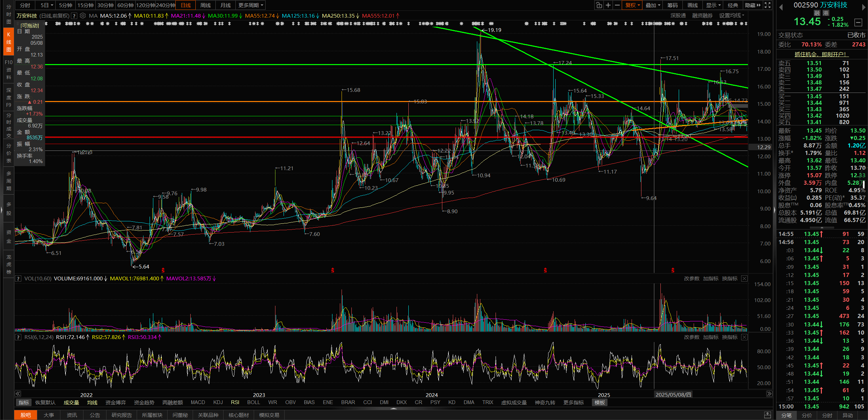Viewport: 868px width, 420px height.
Task: Click the MA help question mark icon
Action: tap(74, 16)
